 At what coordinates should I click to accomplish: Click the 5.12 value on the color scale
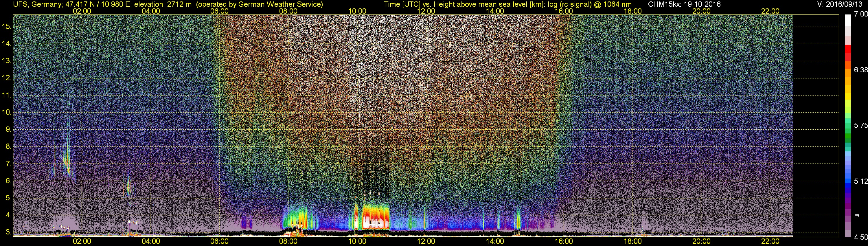coord(860,181)
